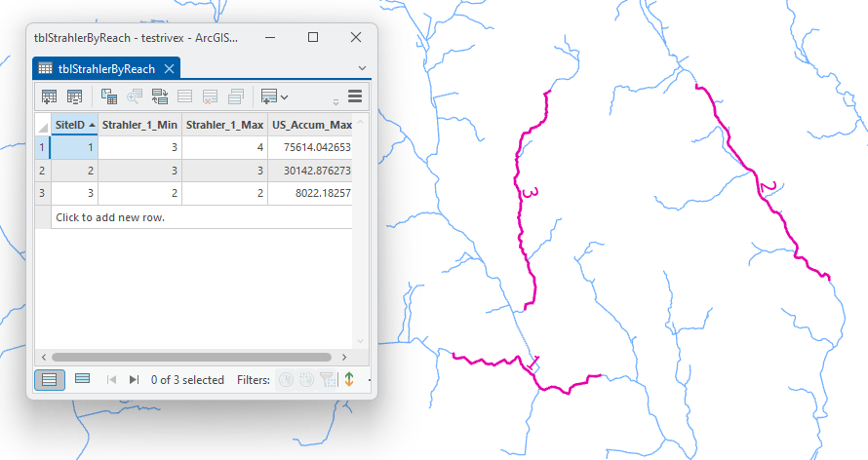868x460 pixels.
Task: Toggle Show selected records view
Action: (x=83, y=380)
